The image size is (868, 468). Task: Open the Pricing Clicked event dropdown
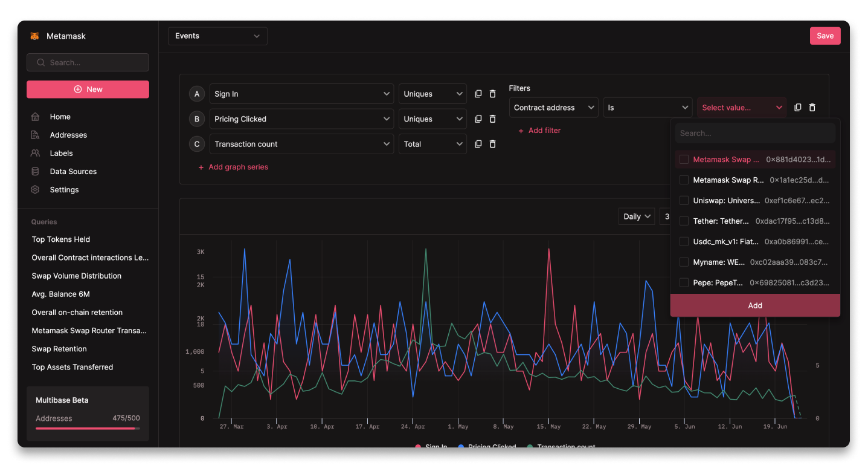click(x=301, y=119)
